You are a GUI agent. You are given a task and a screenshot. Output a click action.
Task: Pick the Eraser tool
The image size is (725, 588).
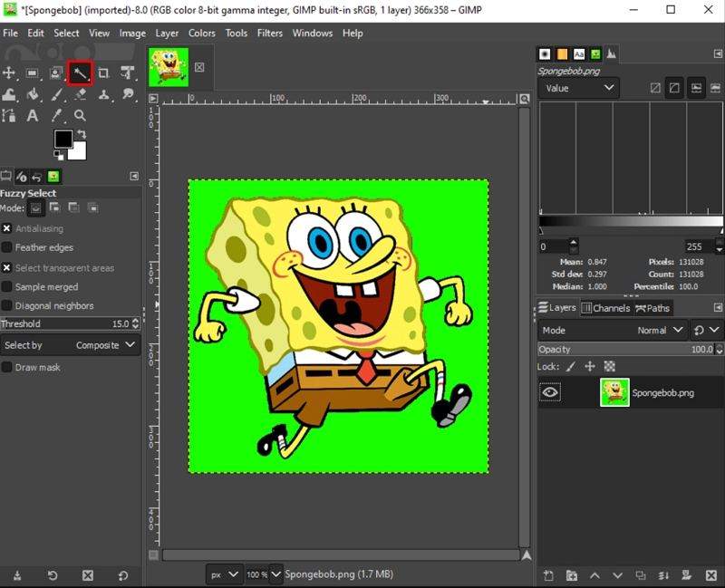[x=79, y=94]
